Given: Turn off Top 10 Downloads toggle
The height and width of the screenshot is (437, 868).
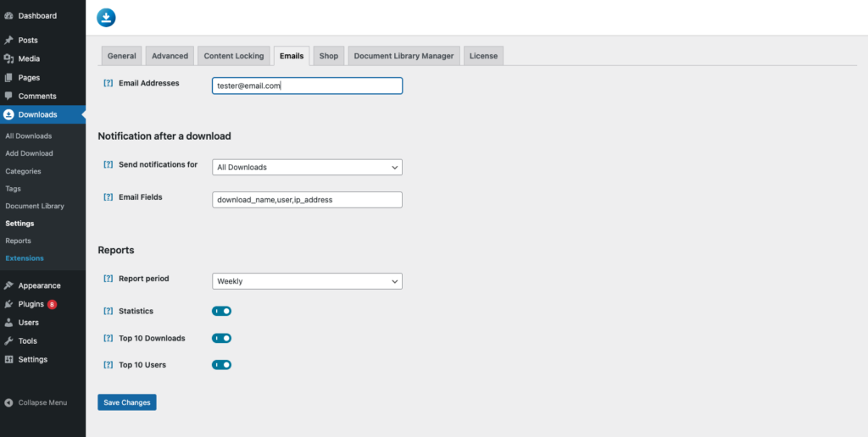Looking at the screenshot, I should [x=221, y=338].
